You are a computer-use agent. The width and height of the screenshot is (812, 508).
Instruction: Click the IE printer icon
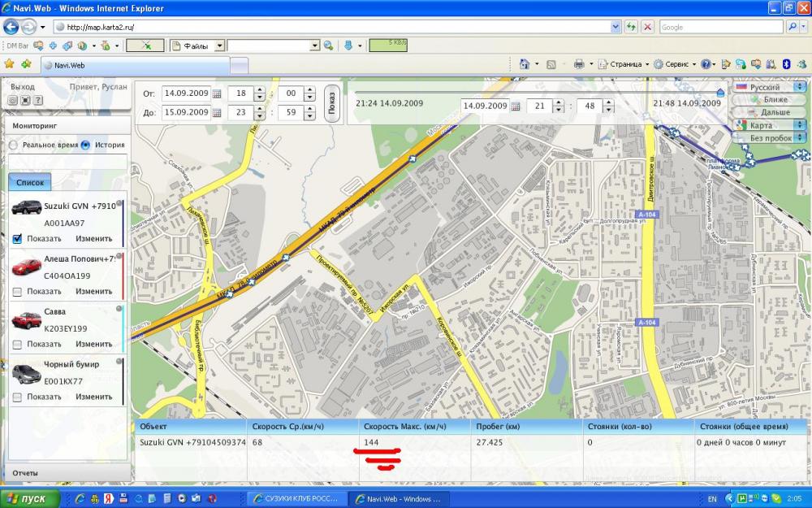[x=579, y=64]
